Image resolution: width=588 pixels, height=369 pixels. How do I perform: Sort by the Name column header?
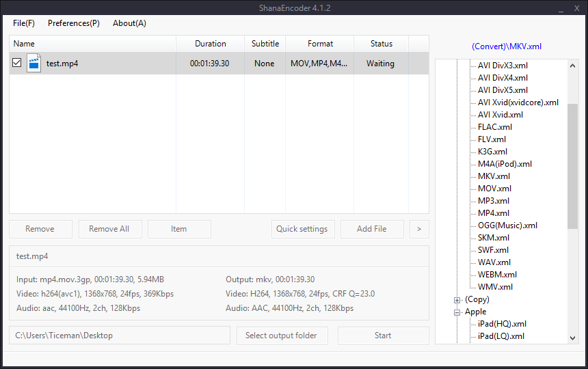pyautogui.click(x=92, y=44)
